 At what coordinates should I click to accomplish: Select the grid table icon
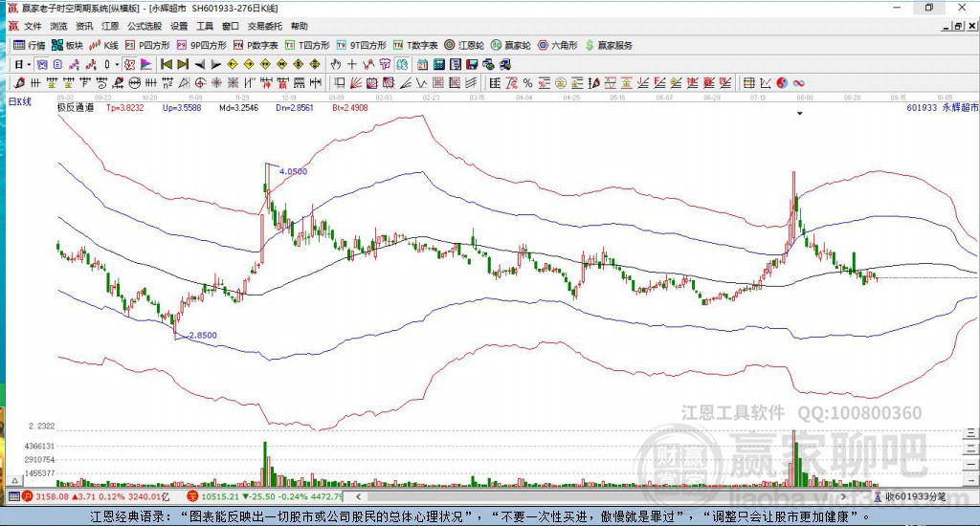click(x=748, y=83)
